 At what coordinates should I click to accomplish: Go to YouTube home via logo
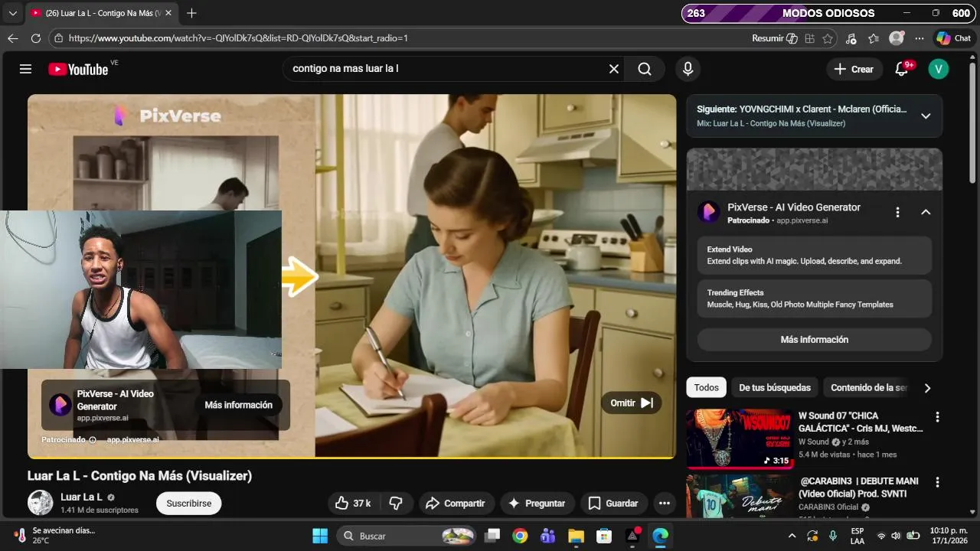(78, 69)
